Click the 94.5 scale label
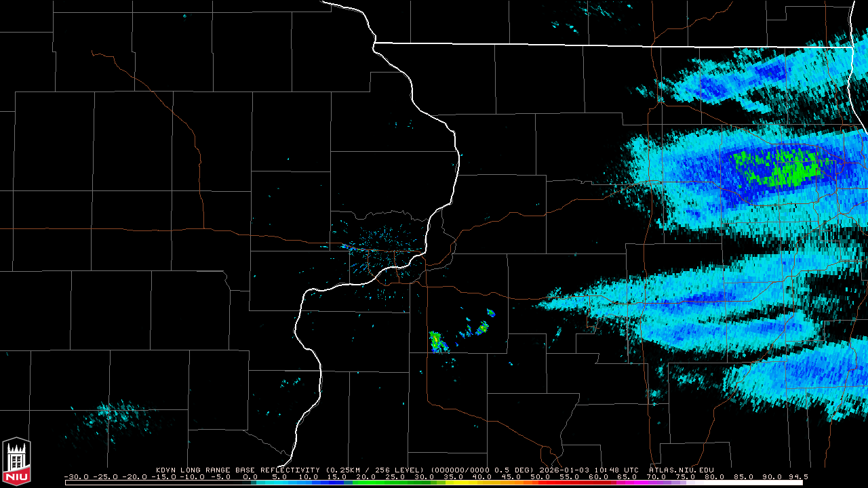This screenshot has height=488, width=868. click(797, 477)
